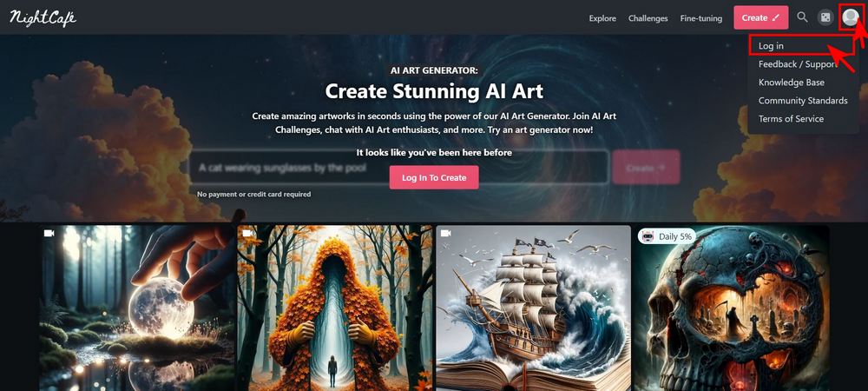Open the search magnifier icon
The height and width of the screenshot is (391, 868).
(x=802, y=17)
